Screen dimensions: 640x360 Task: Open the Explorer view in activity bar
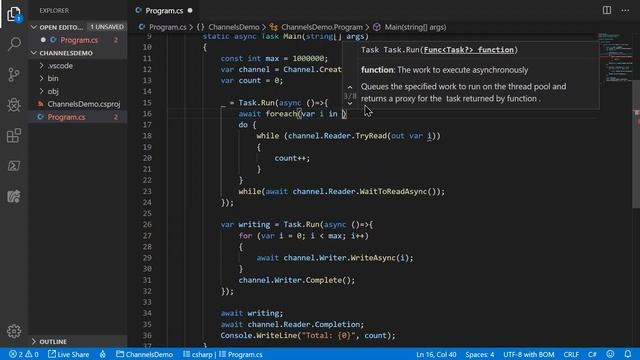click(14, 14)
